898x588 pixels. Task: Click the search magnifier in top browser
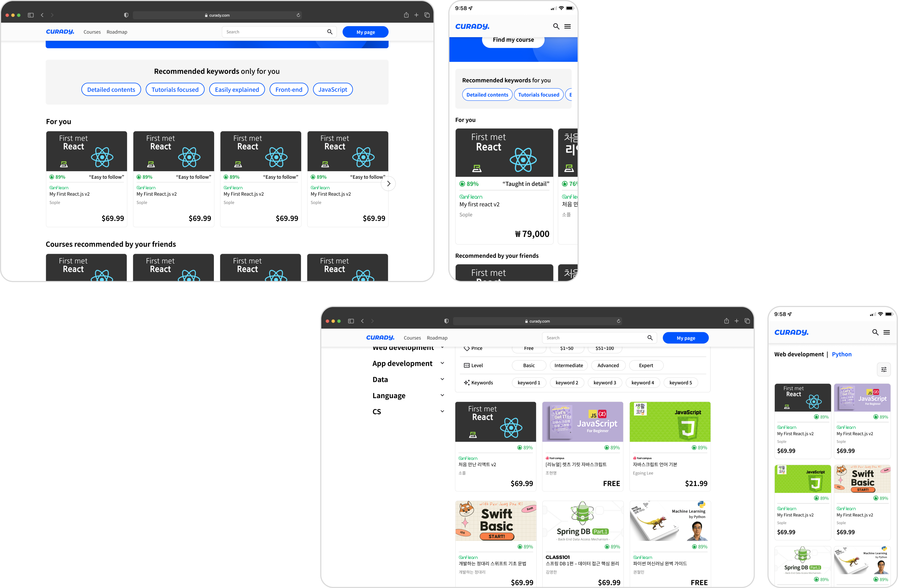pos(329,32)
